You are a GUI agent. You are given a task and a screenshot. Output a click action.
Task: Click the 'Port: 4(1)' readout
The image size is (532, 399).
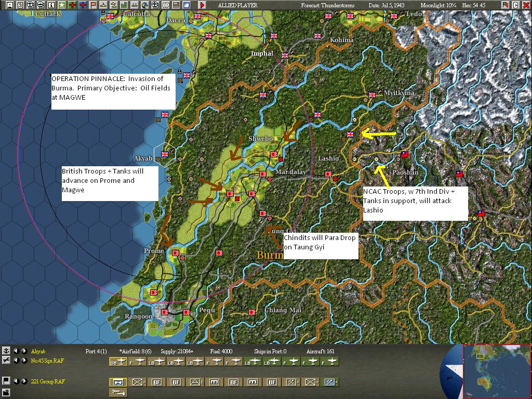pyautogui.click(x=96, y=351)
